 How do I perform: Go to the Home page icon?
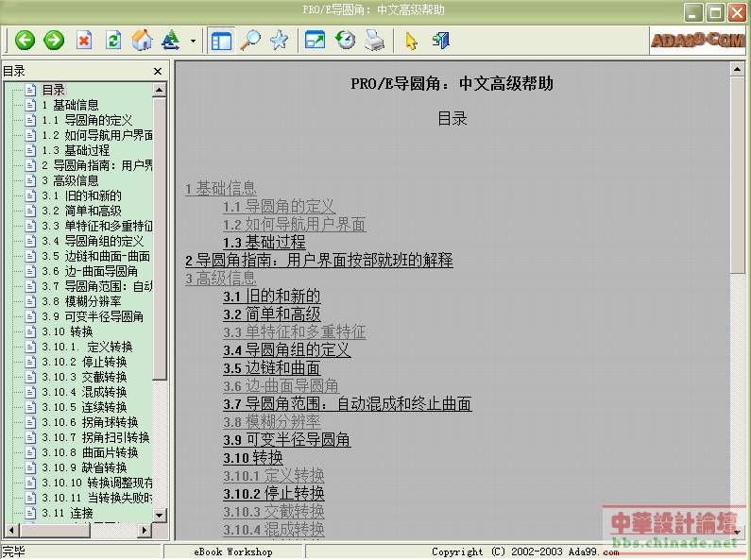(x=143, y=41)
